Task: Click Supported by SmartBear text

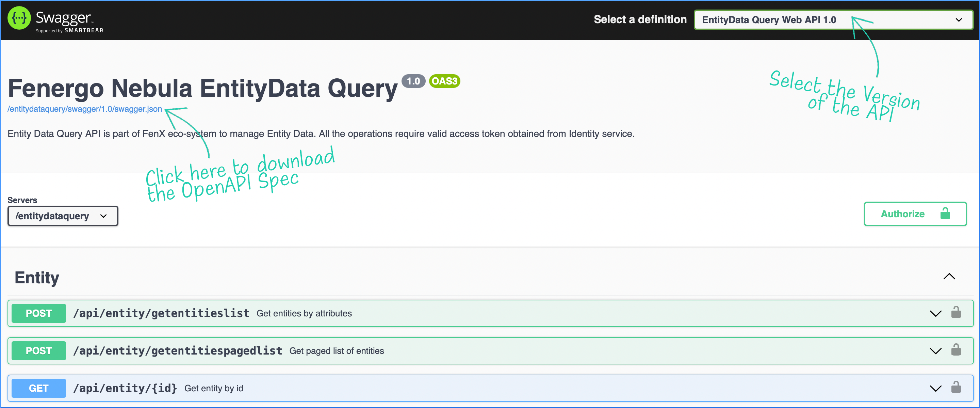Action: tap(70, 30)
